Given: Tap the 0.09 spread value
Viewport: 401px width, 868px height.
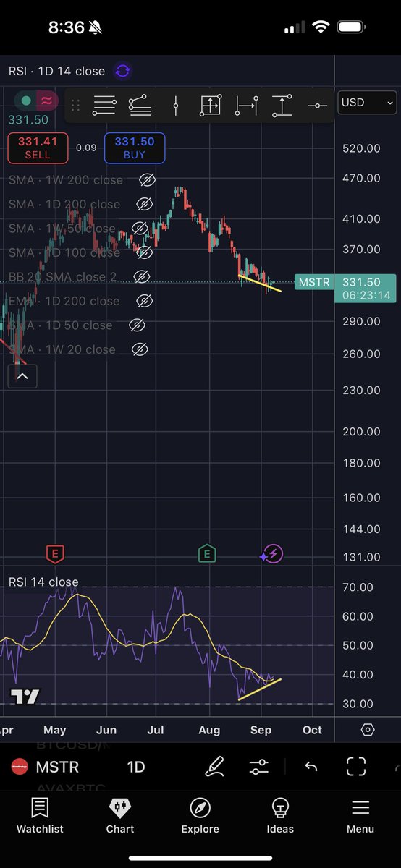Looking at the screenshot, I should click(x=86, y=148).
